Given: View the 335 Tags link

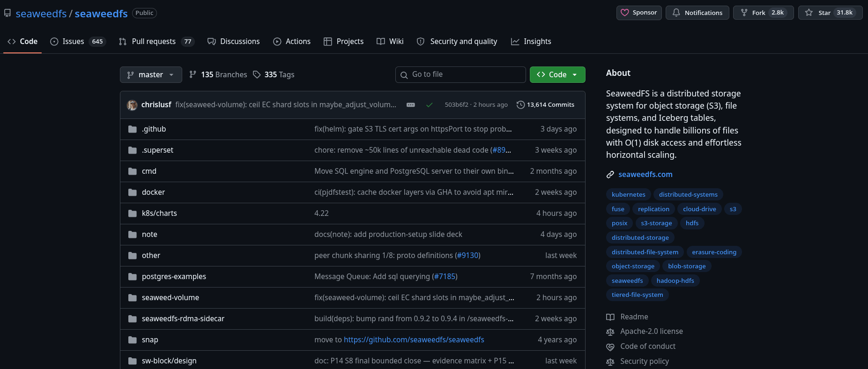Looking at the screenshot, I should [x=274, y=74].
